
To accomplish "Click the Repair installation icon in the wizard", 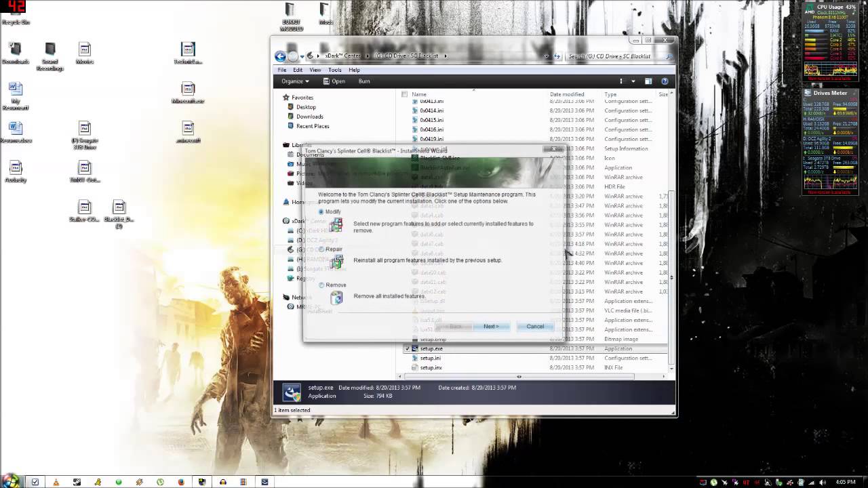I will tap(336, 262).
